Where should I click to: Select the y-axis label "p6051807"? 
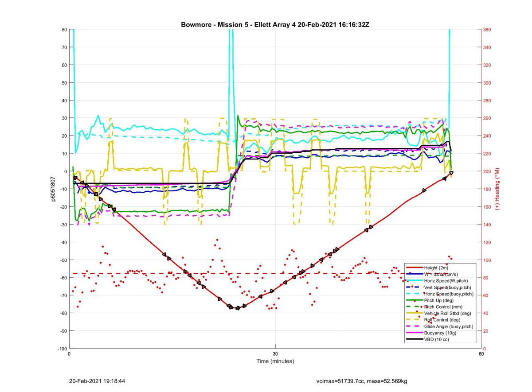(53, 189)
